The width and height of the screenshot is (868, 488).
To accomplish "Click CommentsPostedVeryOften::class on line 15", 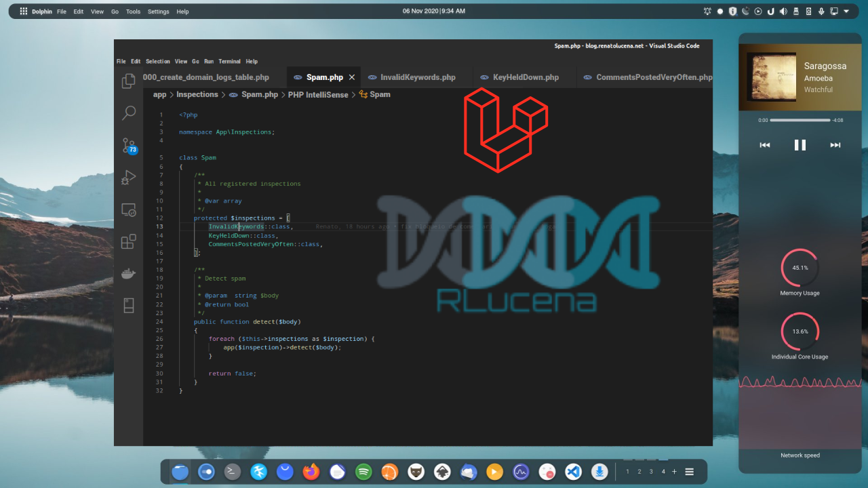I will [265, 244].
